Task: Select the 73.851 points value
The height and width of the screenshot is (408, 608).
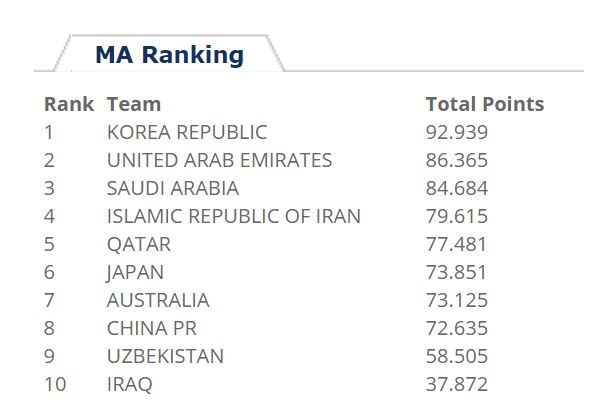Action: 456,272
